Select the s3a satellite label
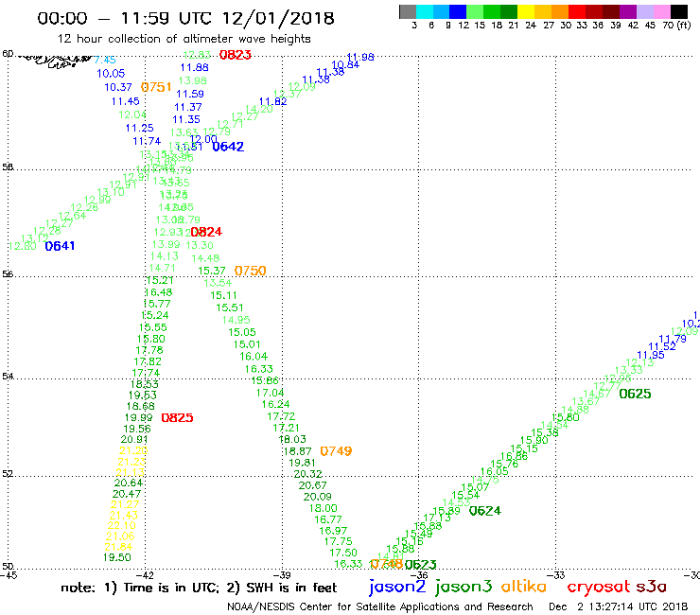This screenshot has height=615, width=700. (x=651, y=587)
